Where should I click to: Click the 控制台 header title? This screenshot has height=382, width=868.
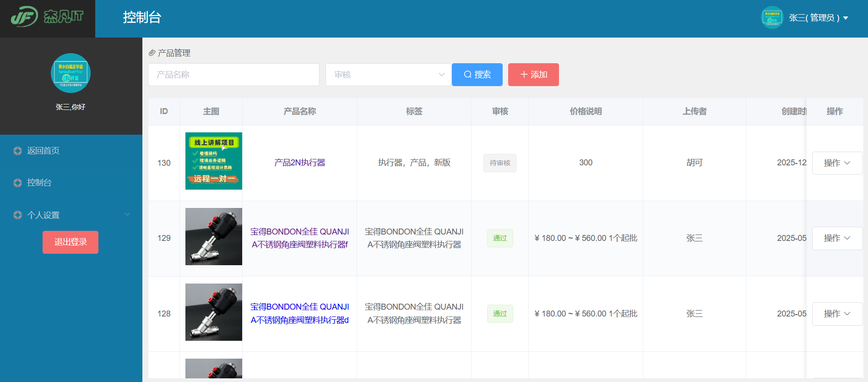(142, 17)
